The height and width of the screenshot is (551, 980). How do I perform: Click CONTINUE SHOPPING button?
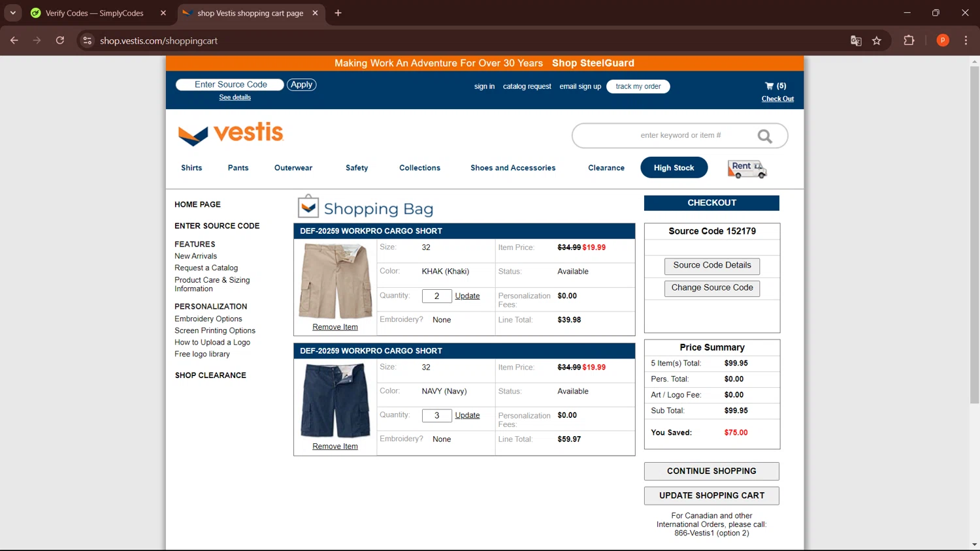pyautogui.click(x=711, y=471)
